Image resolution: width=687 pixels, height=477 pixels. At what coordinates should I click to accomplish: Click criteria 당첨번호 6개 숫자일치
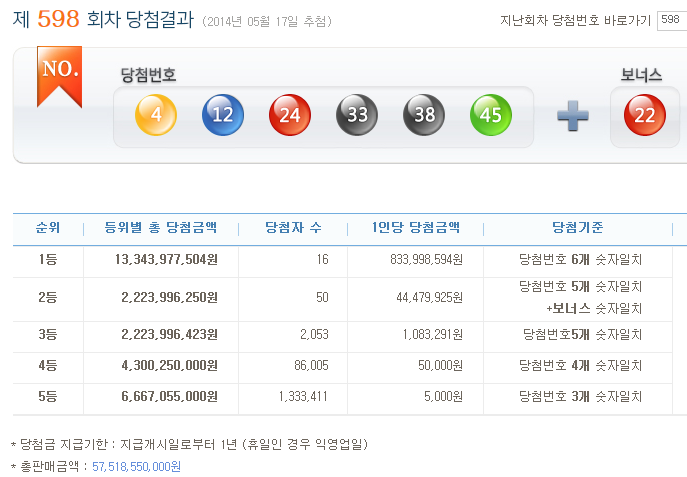click(x=580, y=260)
